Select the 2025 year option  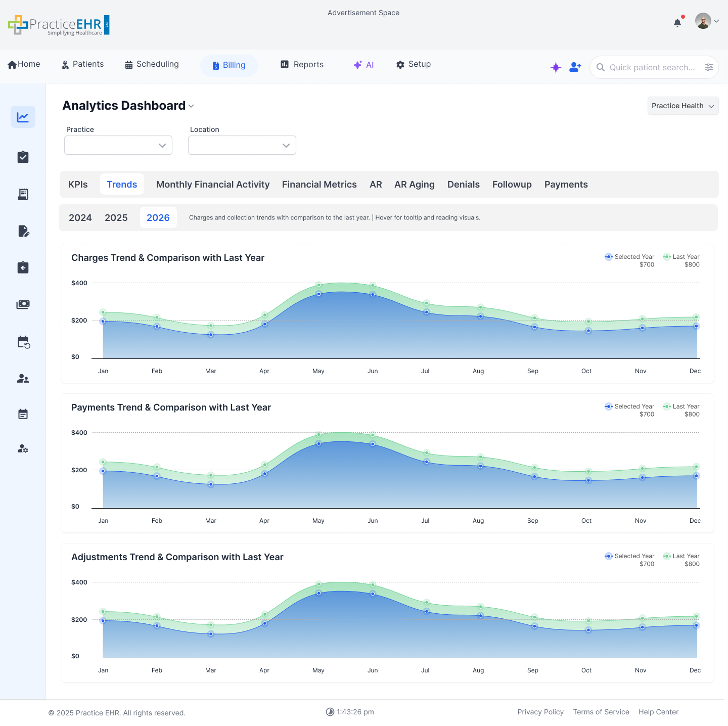point(116,217)
